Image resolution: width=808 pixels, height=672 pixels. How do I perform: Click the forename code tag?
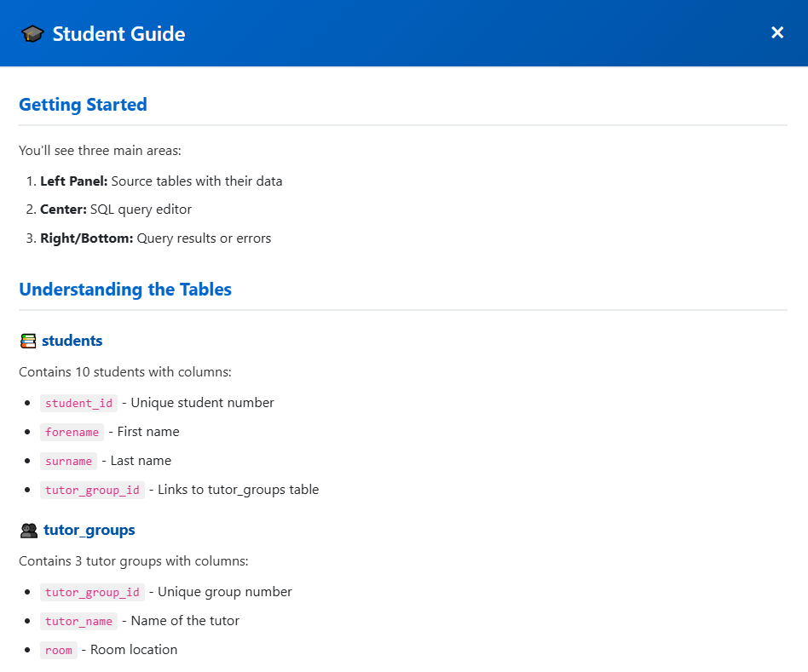click(x=72, y=432)
